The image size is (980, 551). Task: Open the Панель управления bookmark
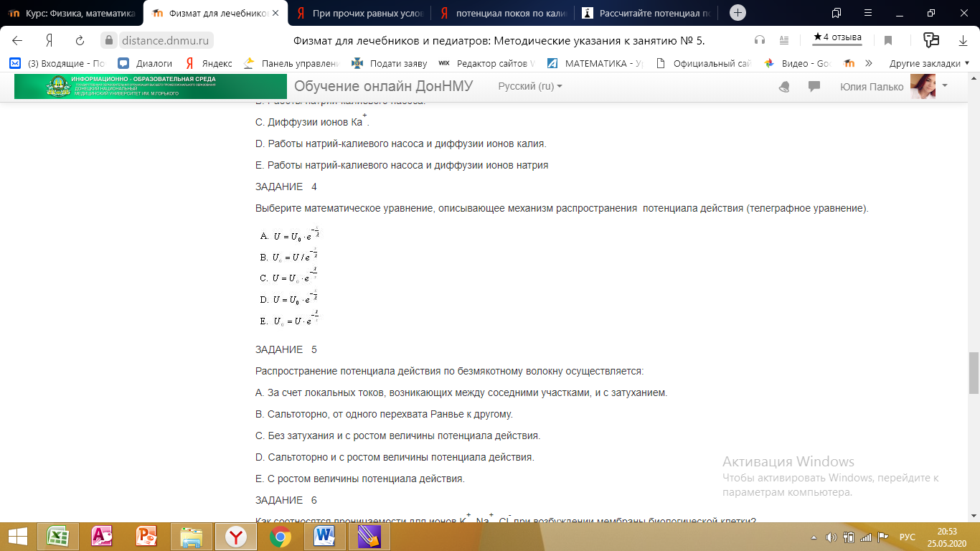(x=291, y=63)
